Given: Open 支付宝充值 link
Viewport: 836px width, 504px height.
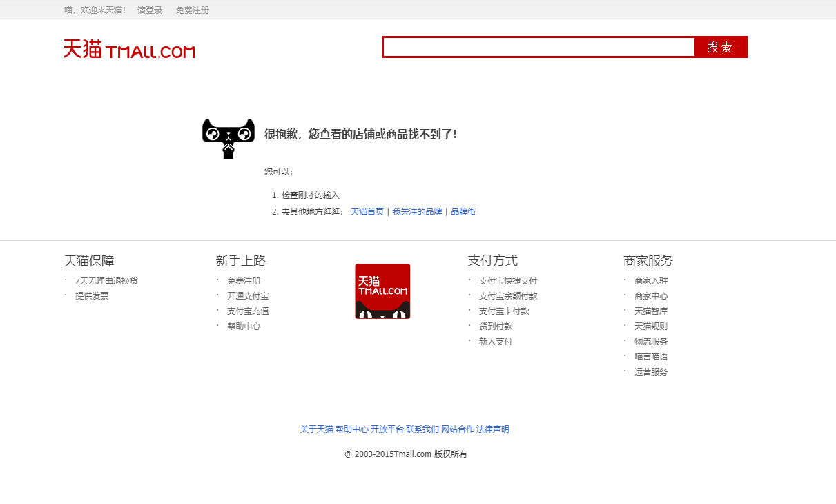Looking at the screenshot, I should pyautogui.click(x=248, y=311).
